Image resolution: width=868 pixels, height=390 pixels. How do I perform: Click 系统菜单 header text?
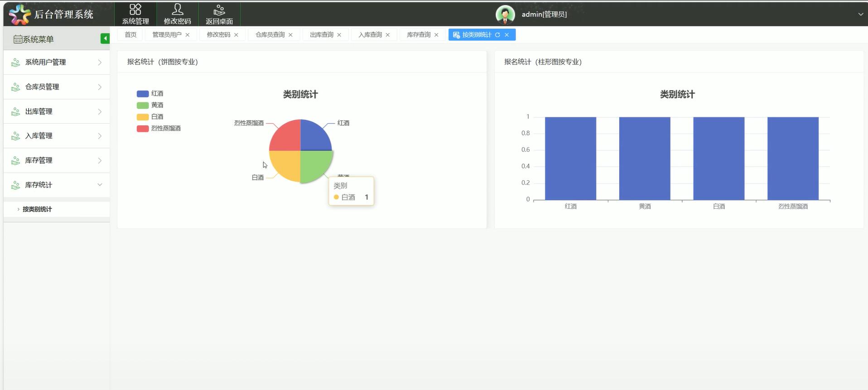pos(39,39)
